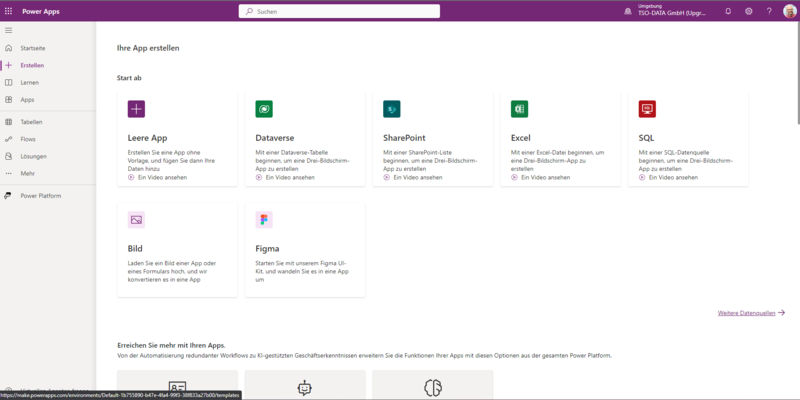The image size is (800, 400).
Task: Click the Mehr ellipsis icon
Action: coord(8,173)
